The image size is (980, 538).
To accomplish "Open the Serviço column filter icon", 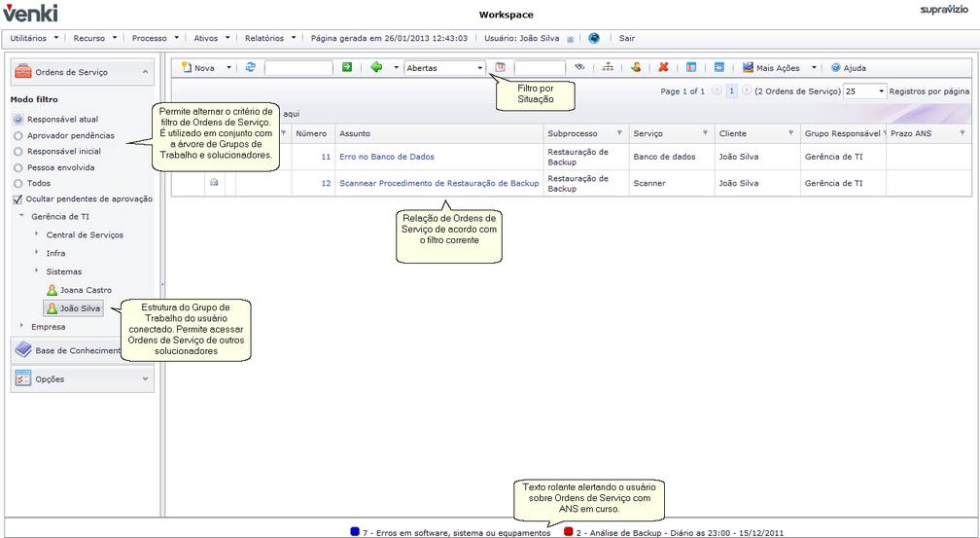I will (705, 133).
